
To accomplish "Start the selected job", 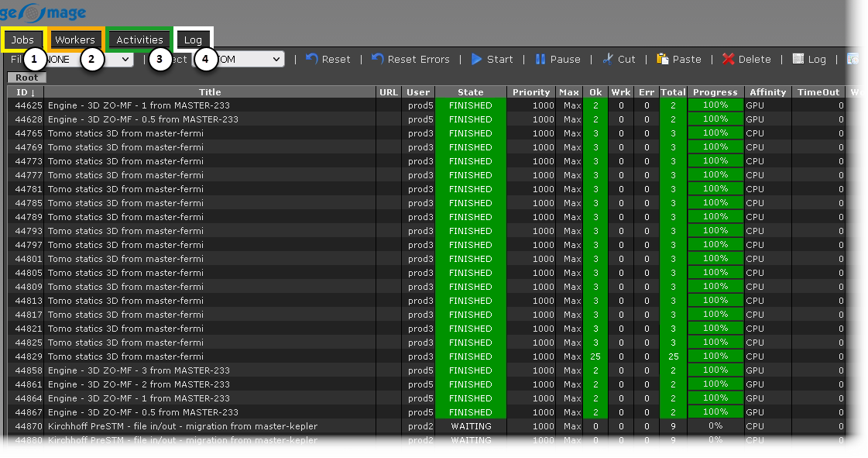I will pyautogui.click(x=492, y=59).
